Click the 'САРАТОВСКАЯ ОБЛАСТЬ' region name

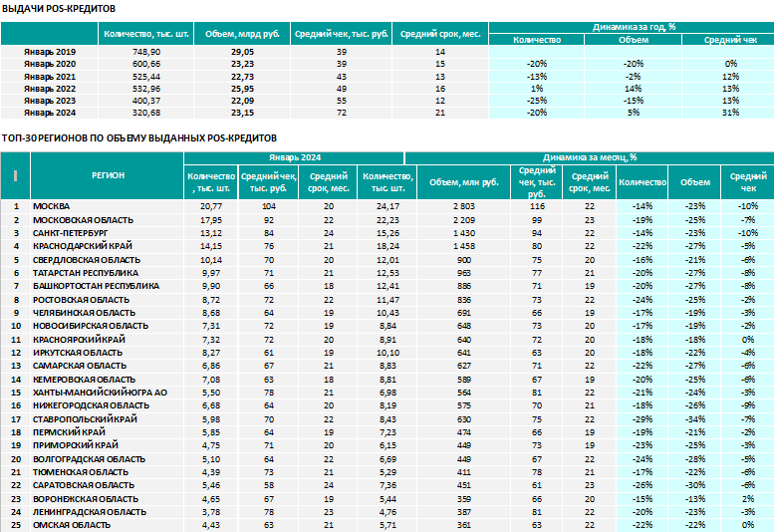[x=84, y=485]
